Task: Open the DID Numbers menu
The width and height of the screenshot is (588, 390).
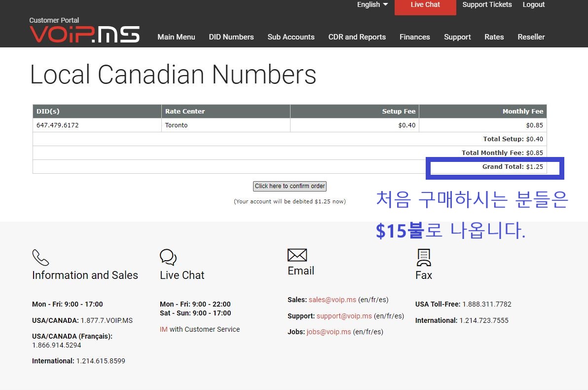Action: click(231, 37)
